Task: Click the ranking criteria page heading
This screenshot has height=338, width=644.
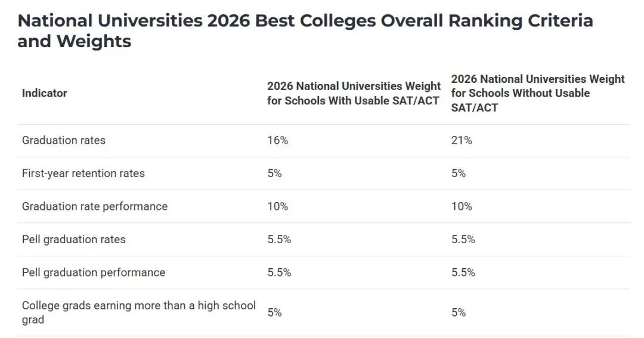Action: tap(305, 31)
